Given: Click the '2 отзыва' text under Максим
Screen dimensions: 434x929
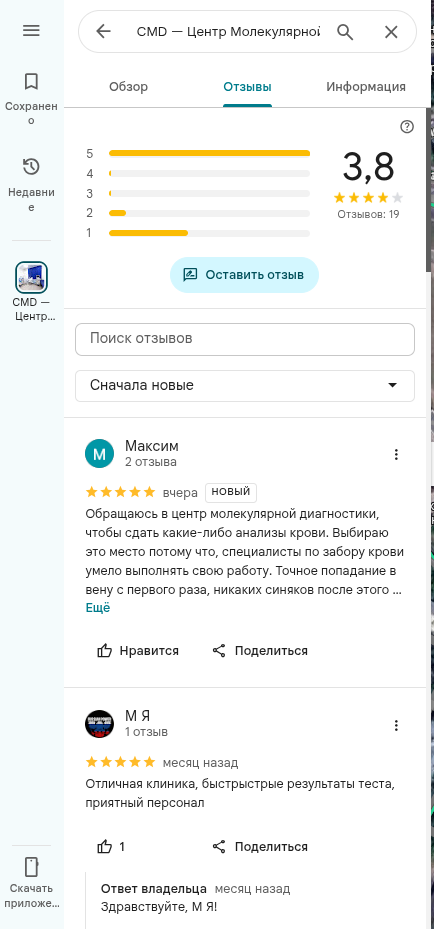Looking at the screenshot, I should click(x=150, y=462).
